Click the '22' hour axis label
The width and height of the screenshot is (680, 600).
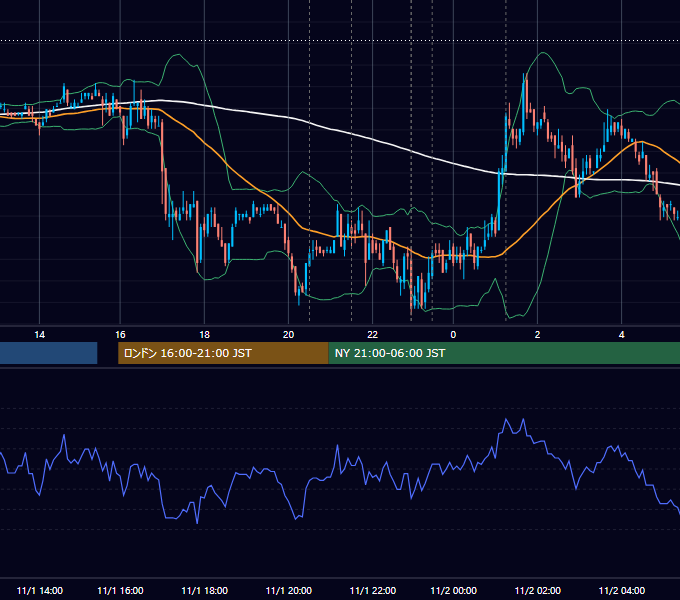tap(373, 335)
